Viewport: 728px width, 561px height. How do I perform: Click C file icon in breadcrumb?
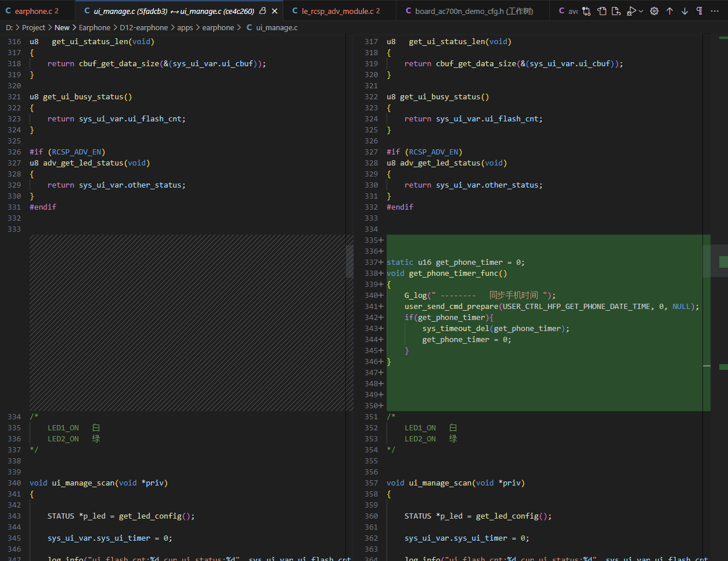tap(249, 27)
